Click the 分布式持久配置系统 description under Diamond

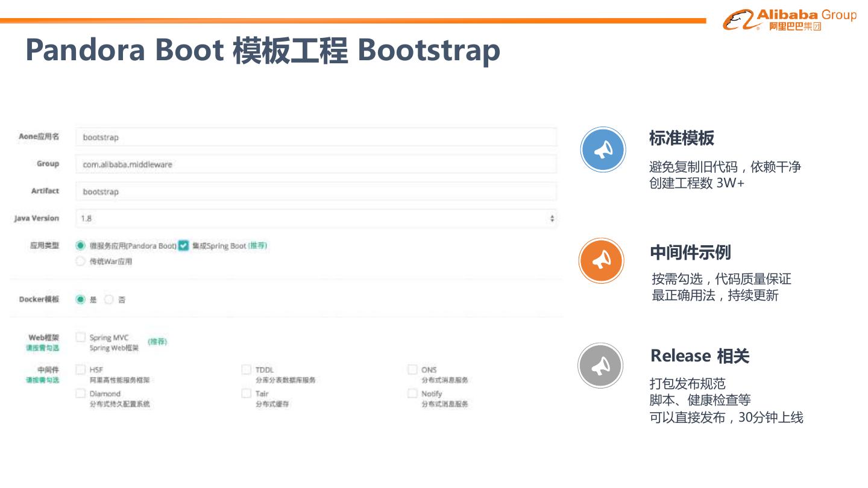(x=120, y=404)
